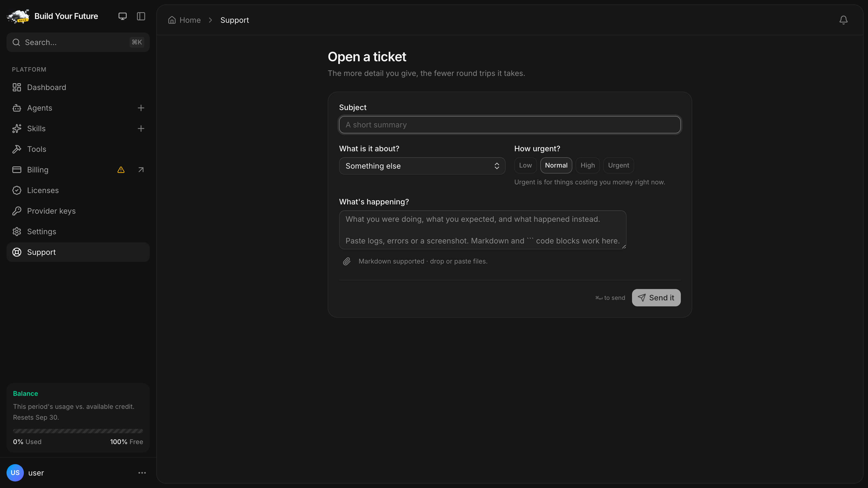Viewport: 868px width, 488px height.
Task: Set urgency to Low
Action: point(525,165)
